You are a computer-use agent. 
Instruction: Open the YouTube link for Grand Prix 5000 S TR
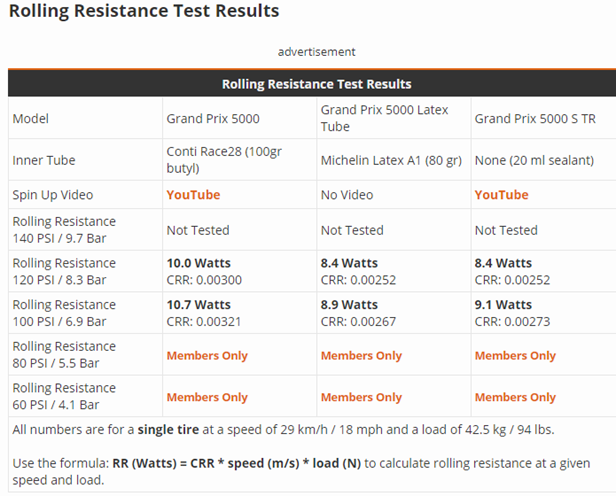[x=501, y=195]
